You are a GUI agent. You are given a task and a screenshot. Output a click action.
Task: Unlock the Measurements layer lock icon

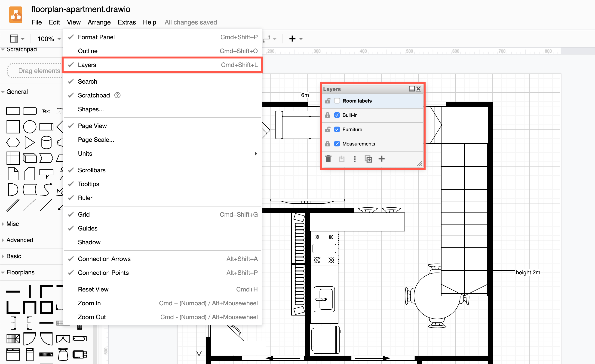pyautogui.click(x=328, y=143)
